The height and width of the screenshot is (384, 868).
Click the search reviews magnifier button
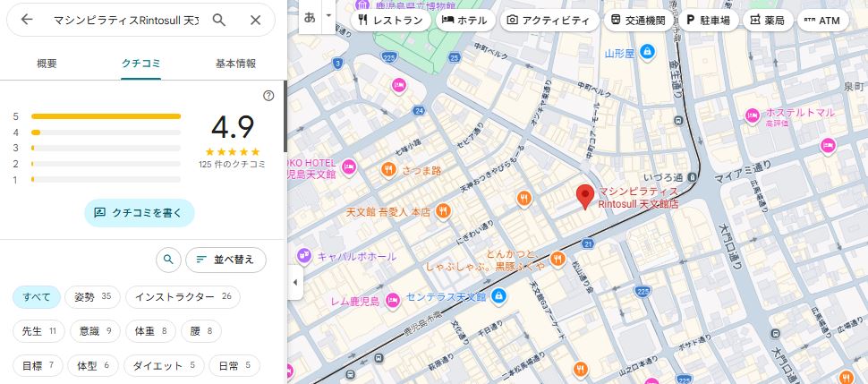coord(167,260)
